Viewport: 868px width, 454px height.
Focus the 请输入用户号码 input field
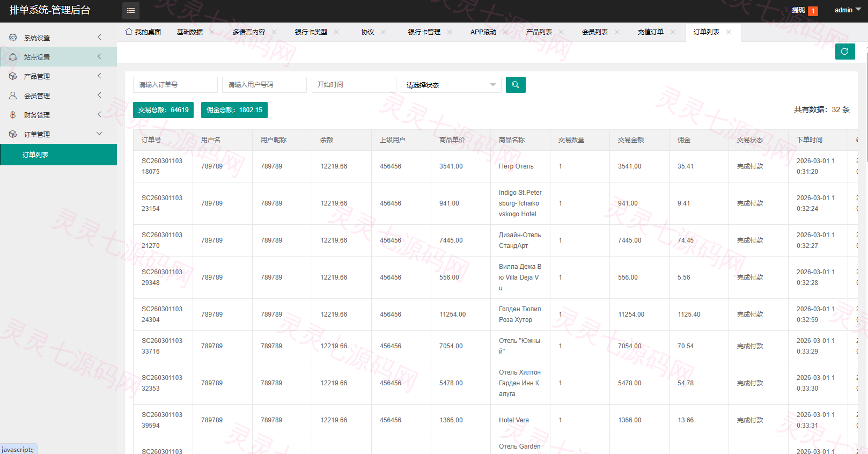[264, 85]
